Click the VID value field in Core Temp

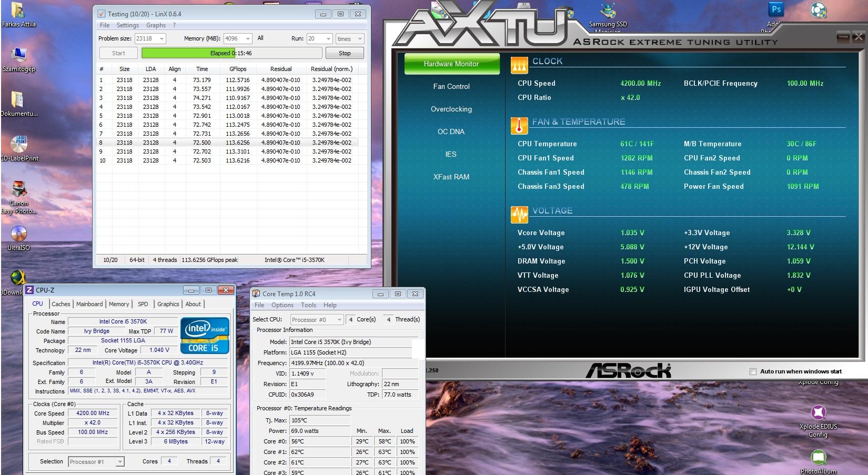pyautogui.click(x=307, y=373)
